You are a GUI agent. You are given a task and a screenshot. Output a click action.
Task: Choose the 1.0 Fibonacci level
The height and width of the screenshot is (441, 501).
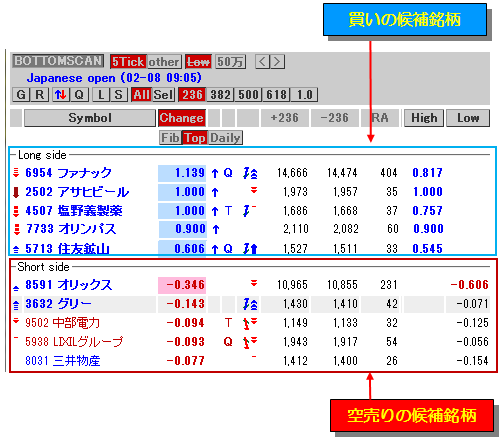tap(304, 95)
